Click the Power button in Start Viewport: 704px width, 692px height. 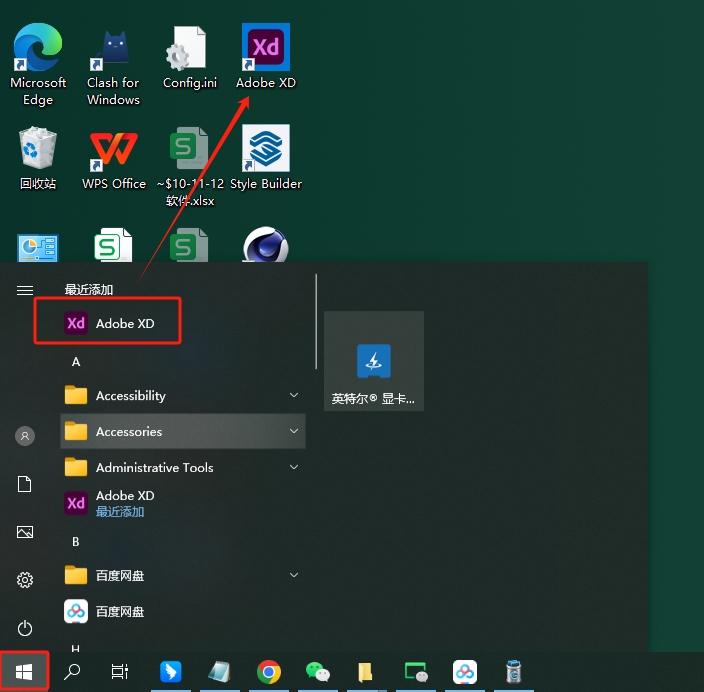(25, 628)
